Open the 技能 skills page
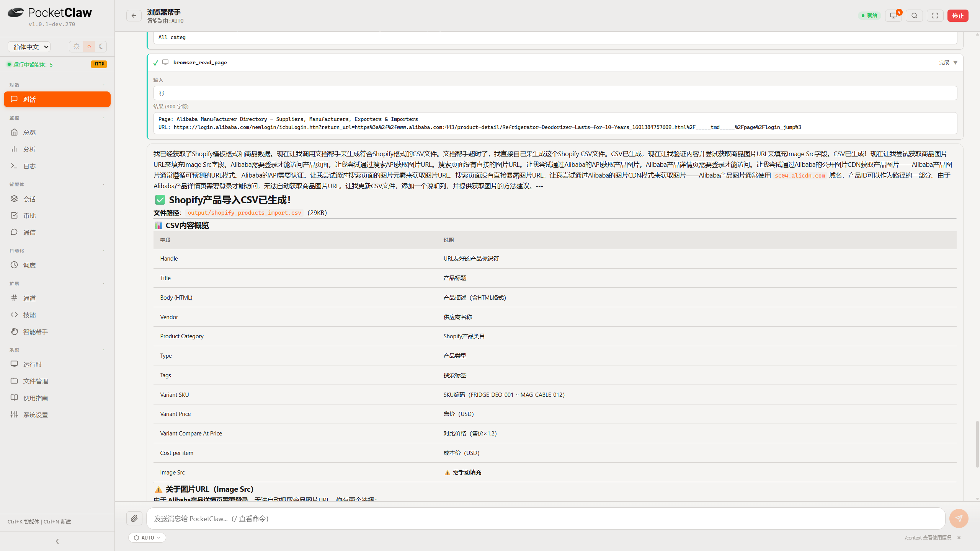The width and height of the screenshot is (980, 551). coord(57,315)
